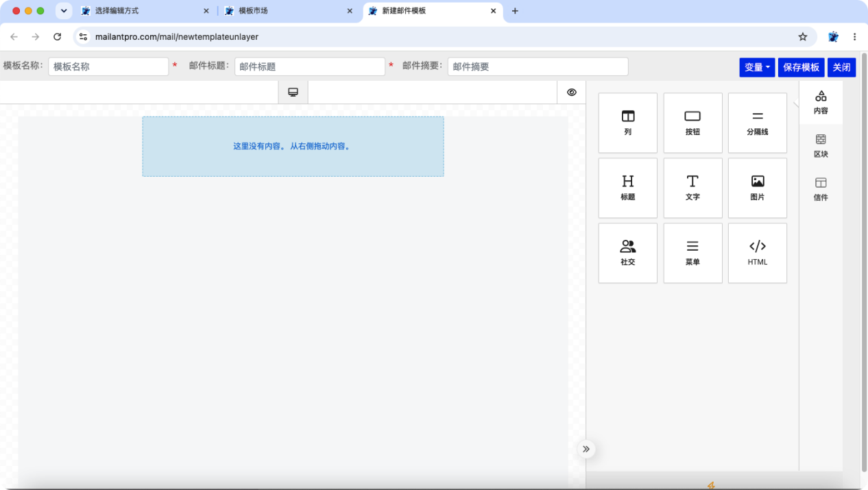This screenshot has width=868, height=490.
Task: Open the 变量 variables dropdown
Action: 757,67
